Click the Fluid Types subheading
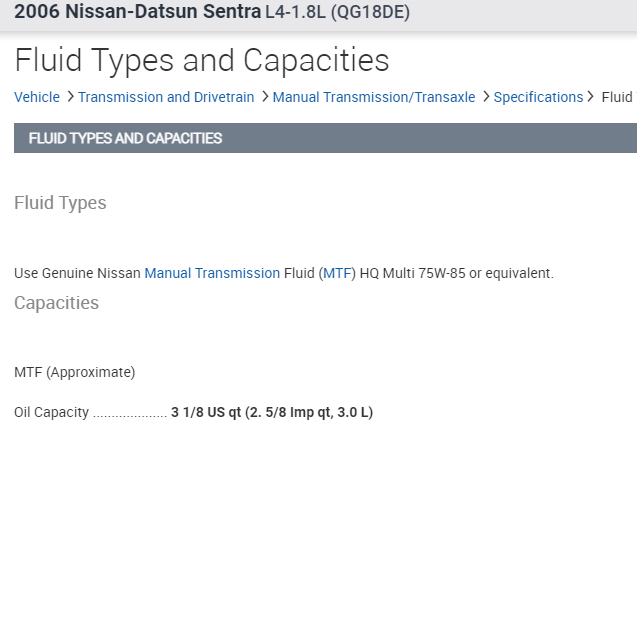 [x=60, y=203]
